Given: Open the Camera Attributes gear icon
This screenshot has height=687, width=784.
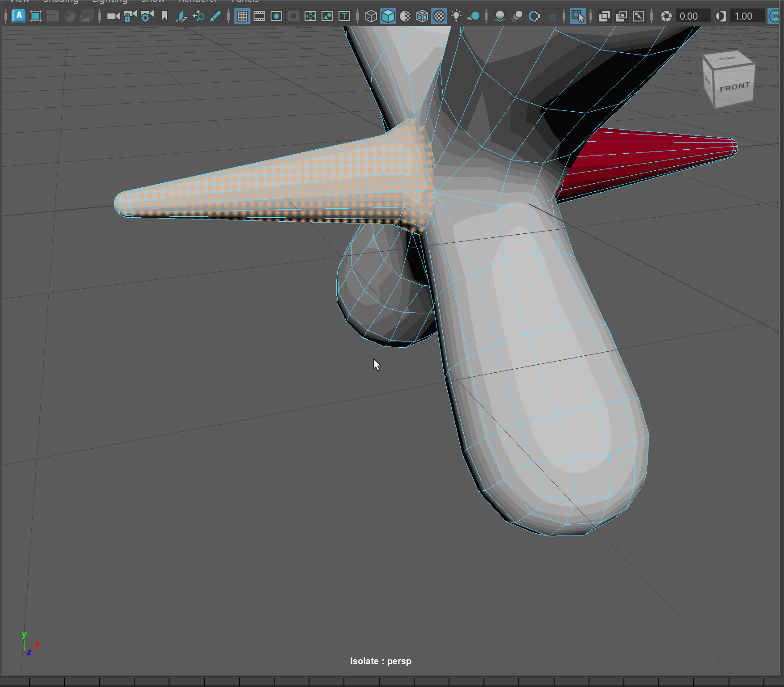Looking at the screenshot, I should (147, 17).
